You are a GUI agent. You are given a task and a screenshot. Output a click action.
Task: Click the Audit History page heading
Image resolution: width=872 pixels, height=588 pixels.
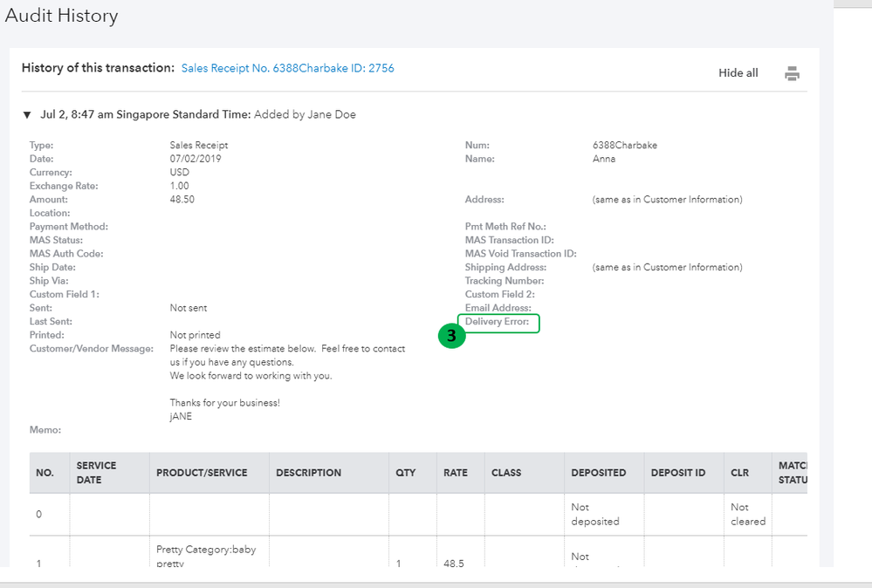[x=61, y=16]
